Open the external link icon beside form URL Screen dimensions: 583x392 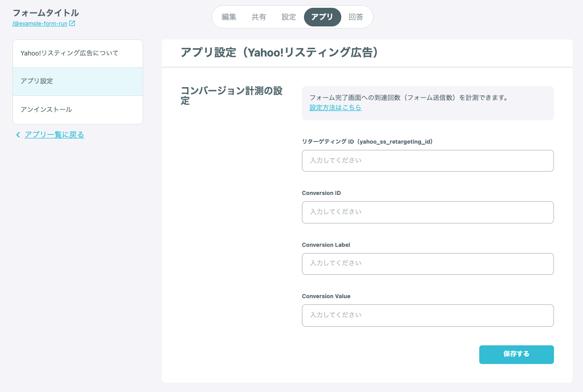[72, 23]
